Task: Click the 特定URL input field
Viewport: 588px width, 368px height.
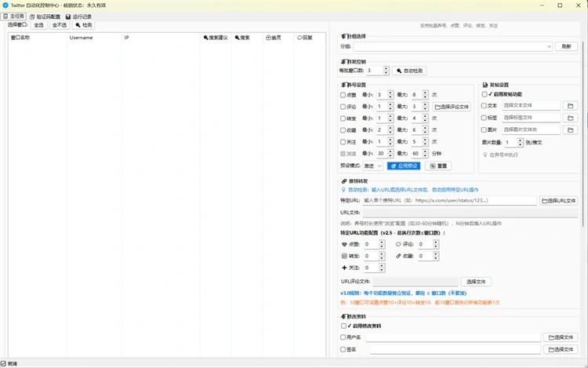Action: pos(449,201)
